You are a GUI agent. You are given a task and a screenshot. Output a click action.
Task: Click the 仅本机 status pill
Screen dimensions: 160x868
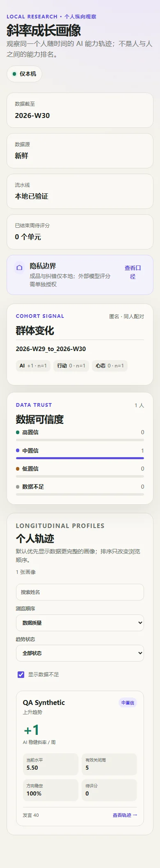24,74
